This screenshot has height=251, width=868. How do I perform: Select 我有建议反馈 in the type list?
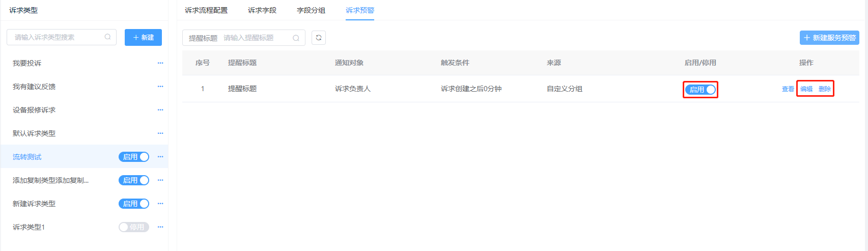point(34,87)
